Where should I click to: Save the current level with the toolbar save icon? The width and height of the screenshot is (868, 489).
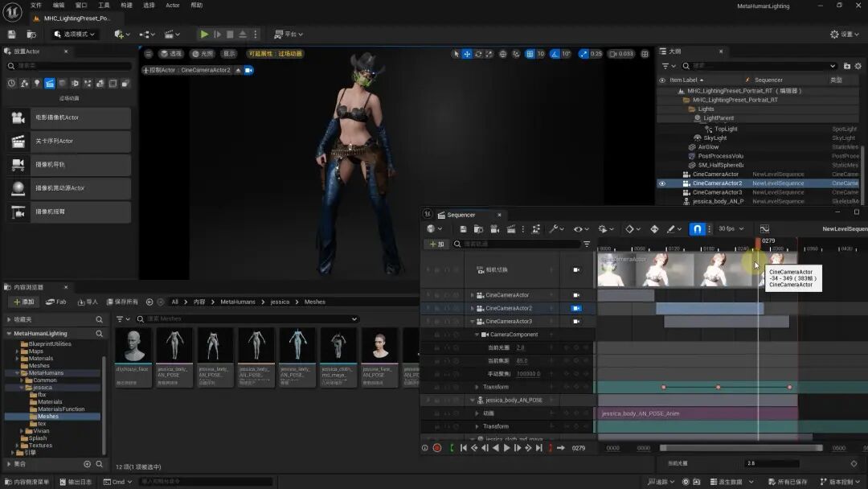11,35
